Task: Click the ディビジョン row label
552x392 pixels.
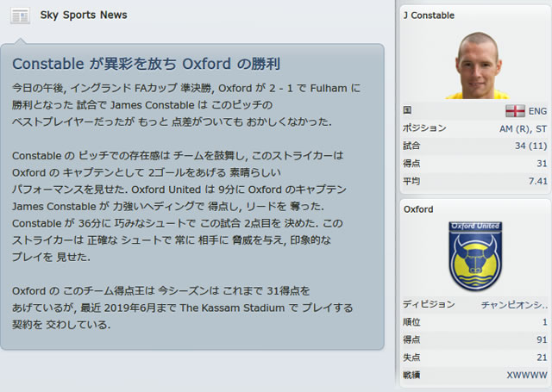Action: coord(429,304)
